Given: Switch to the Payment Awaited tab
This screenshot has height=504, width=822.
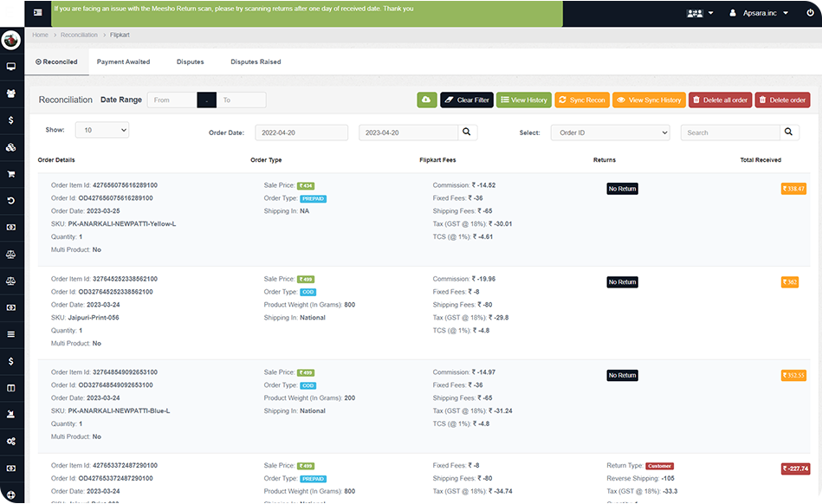Looking at the screenshot, I should click(x=123, y=61).
